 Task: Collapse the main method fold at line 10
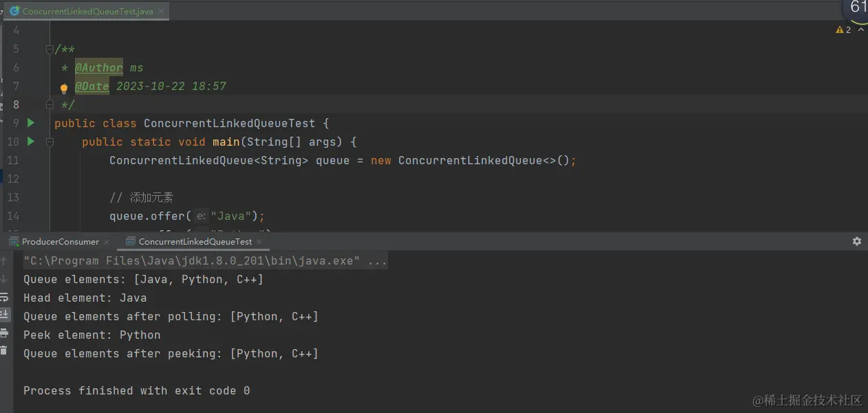point(50,142)
